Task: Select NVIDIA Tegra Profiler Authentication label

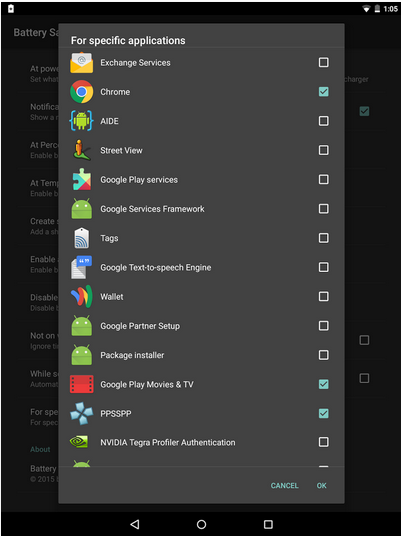Action: tap(168, 442)
